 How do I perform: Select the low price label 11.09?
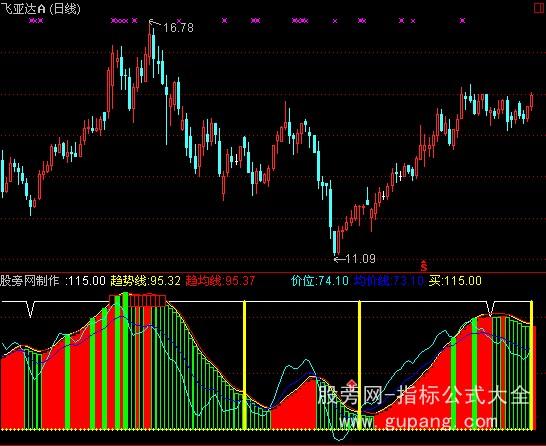pos(361,259)
